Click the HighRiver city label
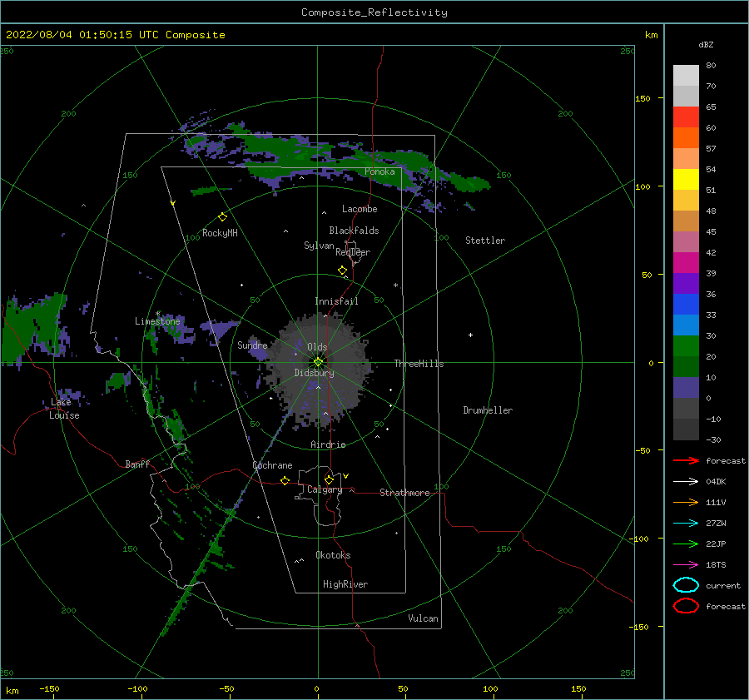749x700 pixels. coord(345,584)
